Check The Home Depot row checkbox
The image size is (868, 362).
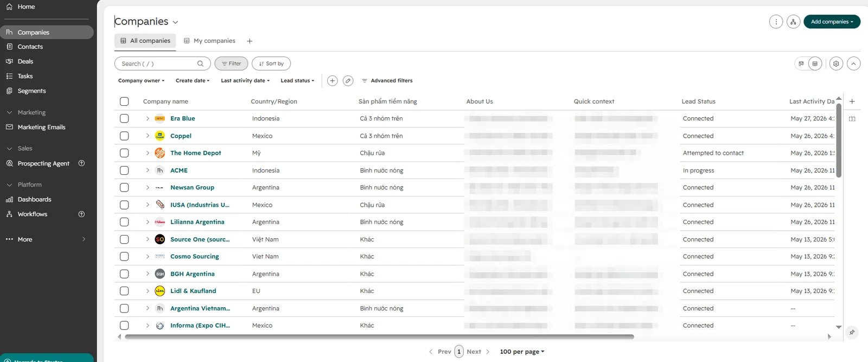click(x=124, y=153)
